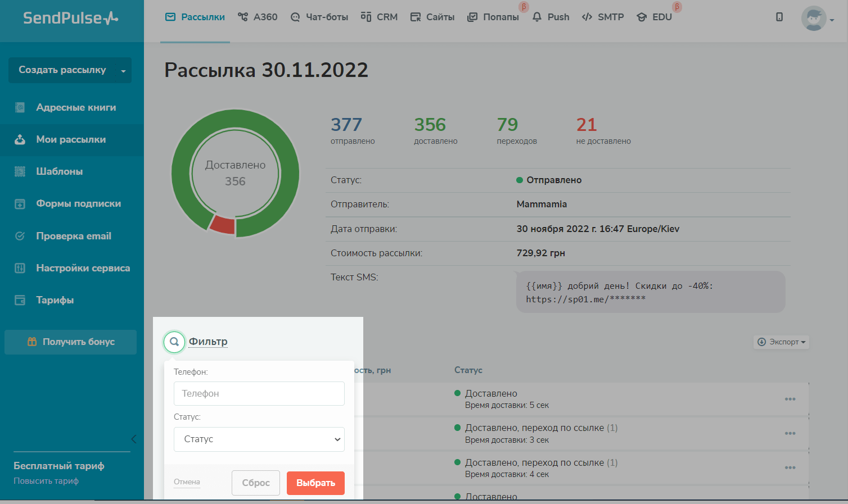Click into the Телефон input field
The width and height of the screenshot is (848, 504).
pos(259,393)
